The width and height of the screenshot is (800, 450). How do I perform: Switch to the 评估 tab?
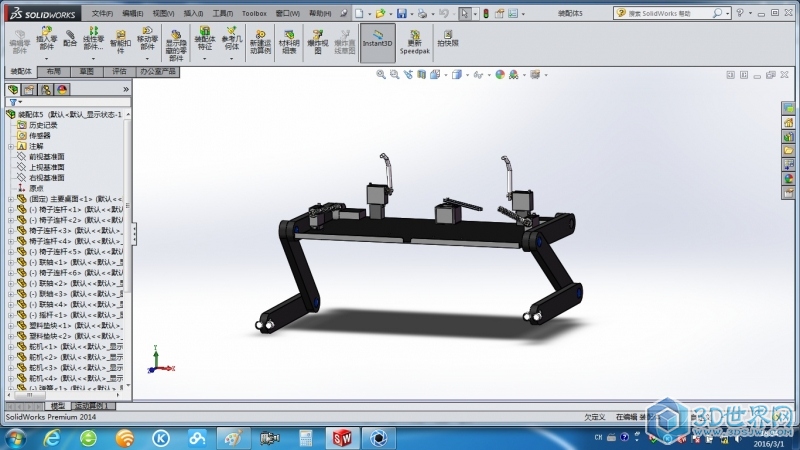click(119, 72)
